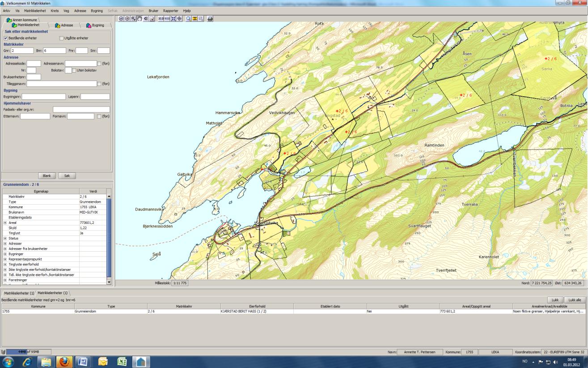Expand the Representasjonspunkt row
The height and width of the screenshot is (368, 588).
[x=5, y=259]
